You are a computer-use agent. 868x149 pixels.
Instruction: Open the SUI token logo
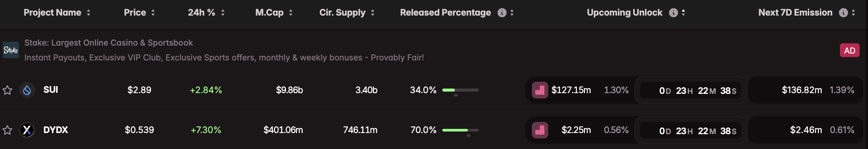(x=27, y=90)
